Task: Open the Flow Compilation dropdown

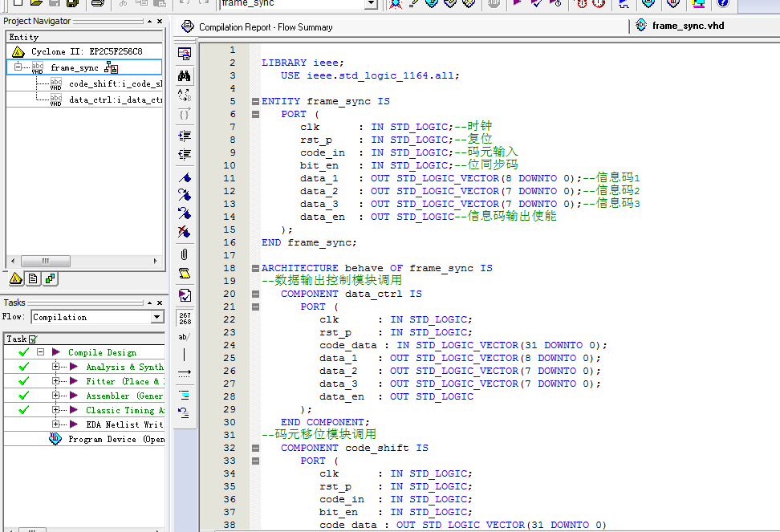Action: click(157, 317)
